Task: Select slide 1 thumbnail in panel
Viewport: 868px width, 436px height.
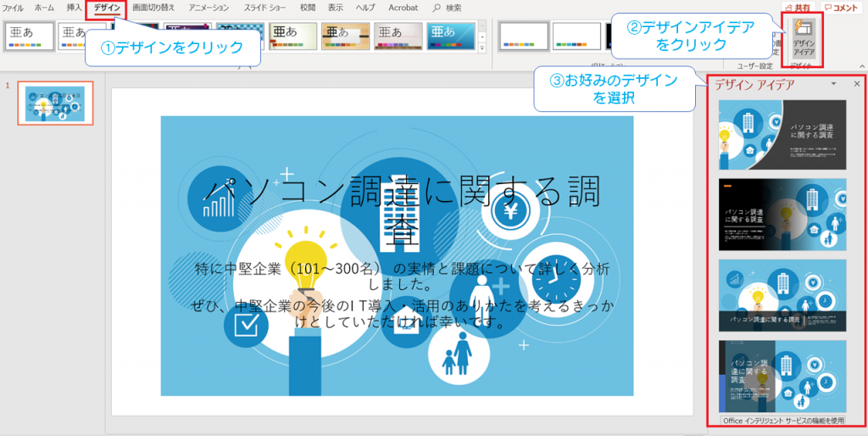Action: click(55, 103)
